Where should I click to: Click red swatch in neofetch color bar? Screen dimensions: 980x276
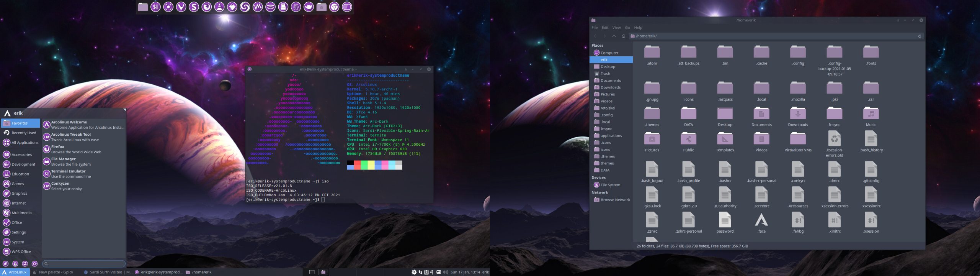357,165
